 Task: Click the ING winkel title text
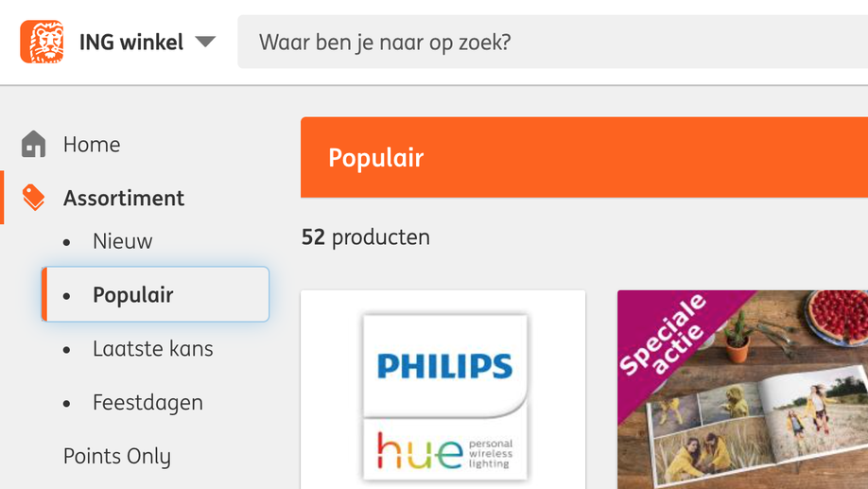[131, 43]
